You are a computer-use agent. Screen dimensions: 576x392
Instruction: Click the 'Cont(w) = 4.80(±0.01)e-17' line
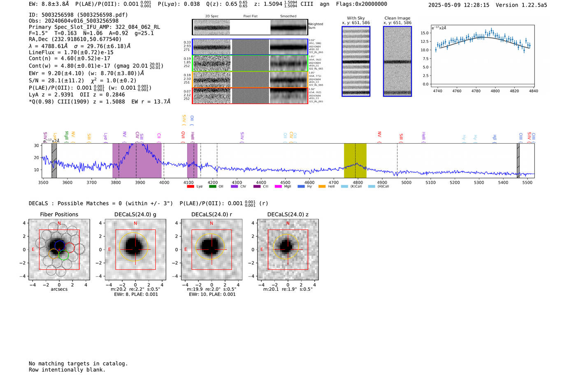click(96, 66)
